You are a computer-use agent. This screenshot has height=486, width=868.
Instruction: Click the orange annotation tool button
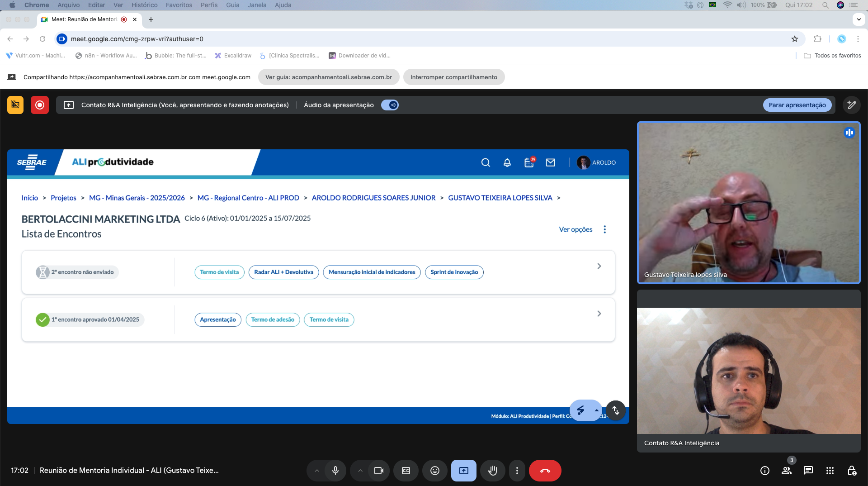point(15,105)
